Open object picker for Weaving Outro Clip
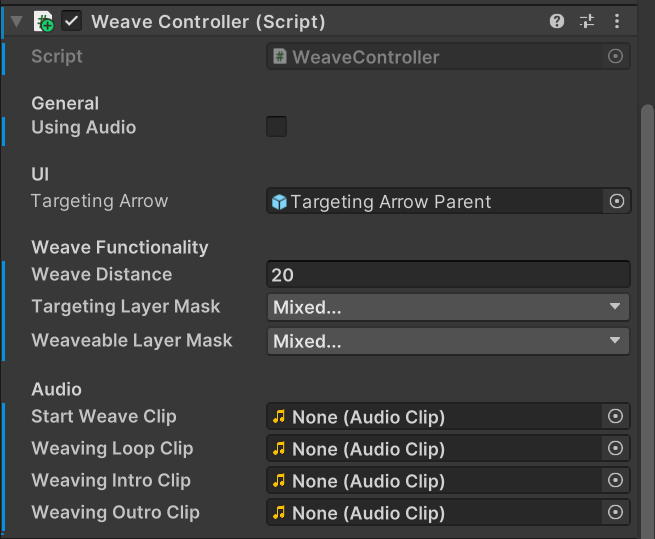The height and width of the screenshot is (539, 655). tap(616, 512)
